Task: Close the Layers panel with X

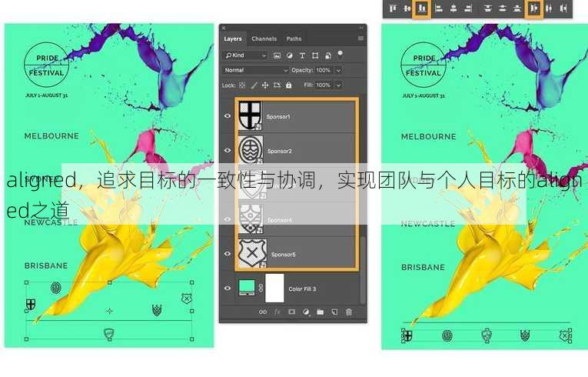Action: click(x=224, y=28)
